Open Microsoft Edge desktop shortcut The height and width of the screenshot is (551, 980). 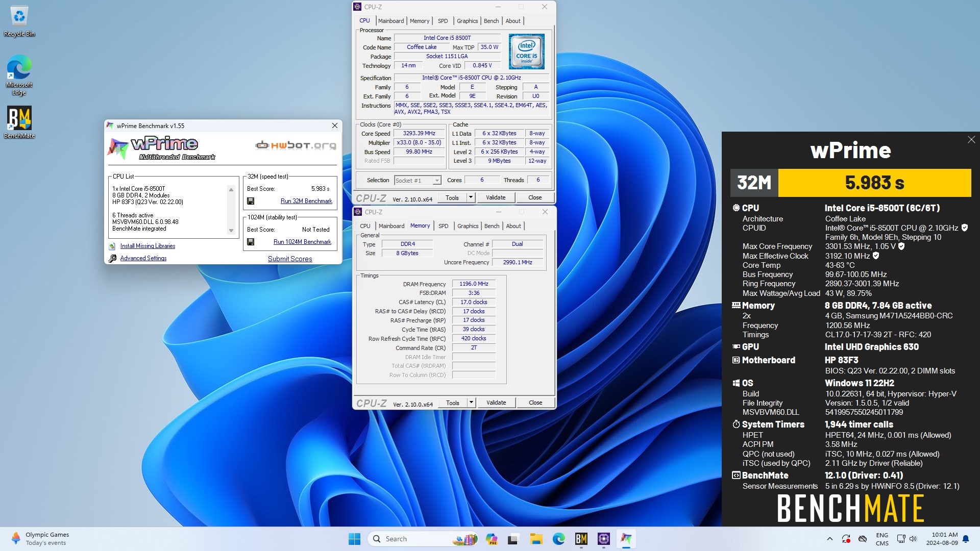tap(19, 75)
